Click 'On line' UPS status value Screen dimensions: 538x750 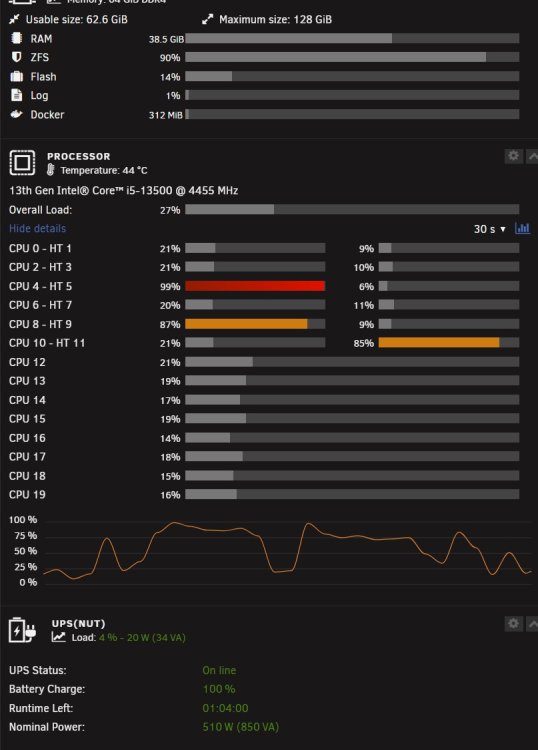point(219,670)
